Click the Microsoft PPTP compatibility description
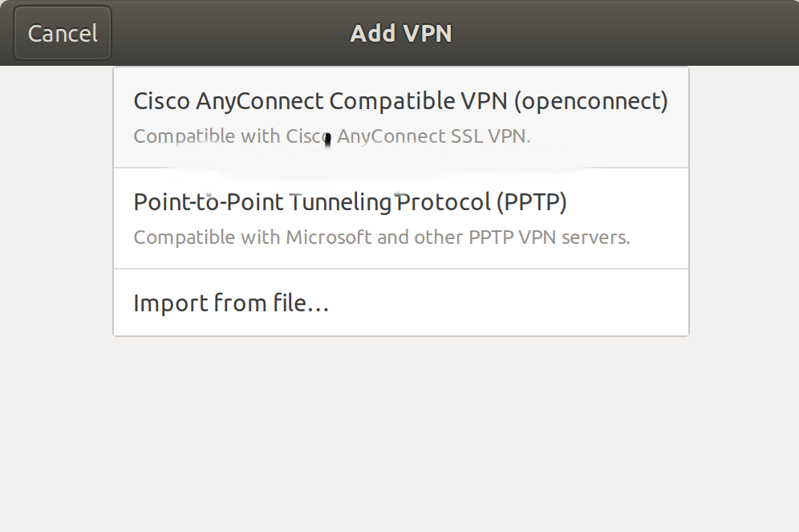Viewport: 799px width, 532px height. (383, 238)
